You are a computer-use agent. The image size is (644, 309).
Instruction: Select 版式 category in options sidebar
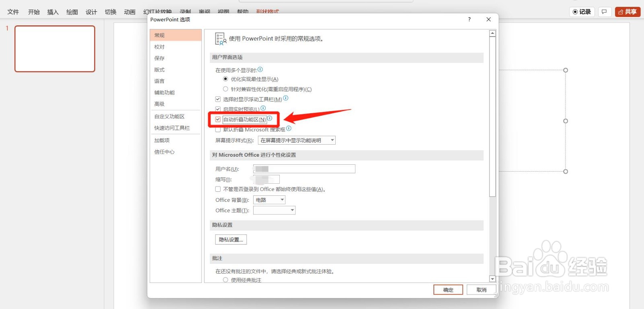pos(175,70)
